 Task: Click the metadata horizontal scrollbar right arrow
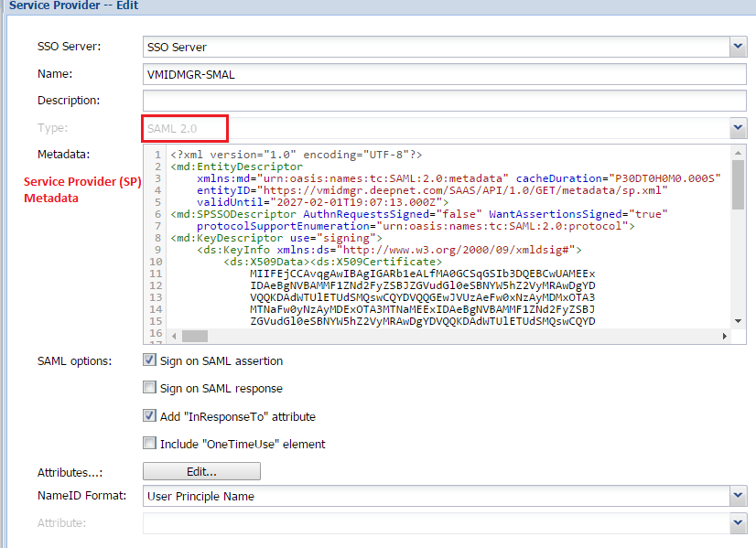724,336
